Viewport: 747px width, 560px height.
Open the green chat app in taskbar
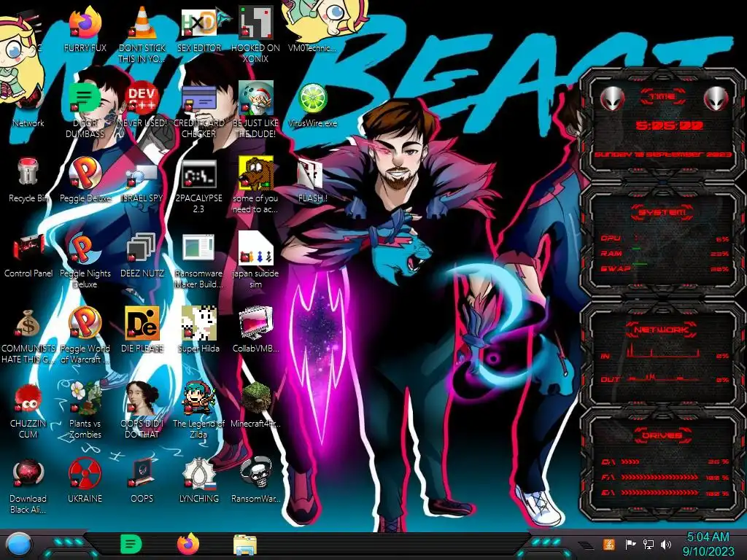coord(131,544)
